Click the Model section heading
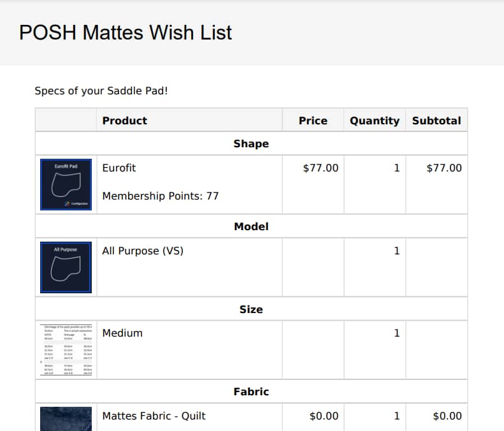 (251, 226)
